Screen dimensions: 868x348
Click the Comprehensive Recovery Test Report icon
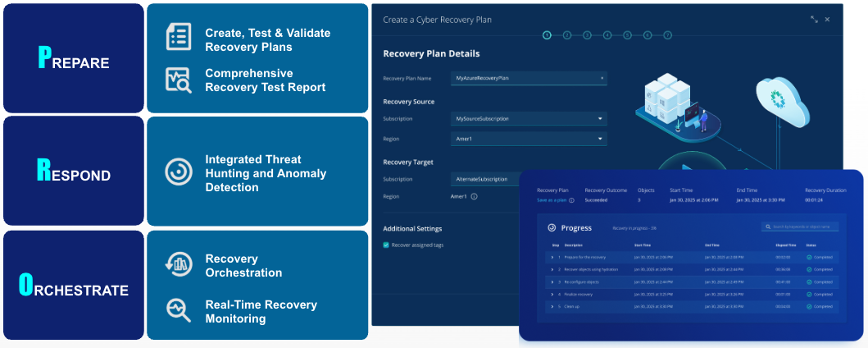(x=179, y=80)
